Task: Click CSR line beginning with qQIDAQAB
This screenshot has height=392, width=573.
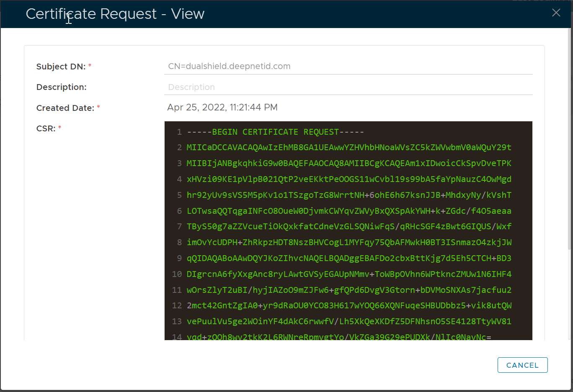Action: pos(348,259)
